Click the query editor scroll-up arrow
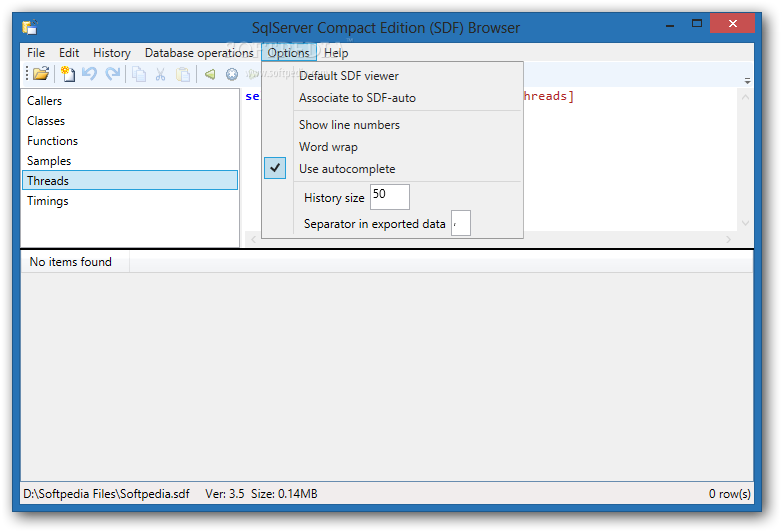 click(x=745, y=97)
